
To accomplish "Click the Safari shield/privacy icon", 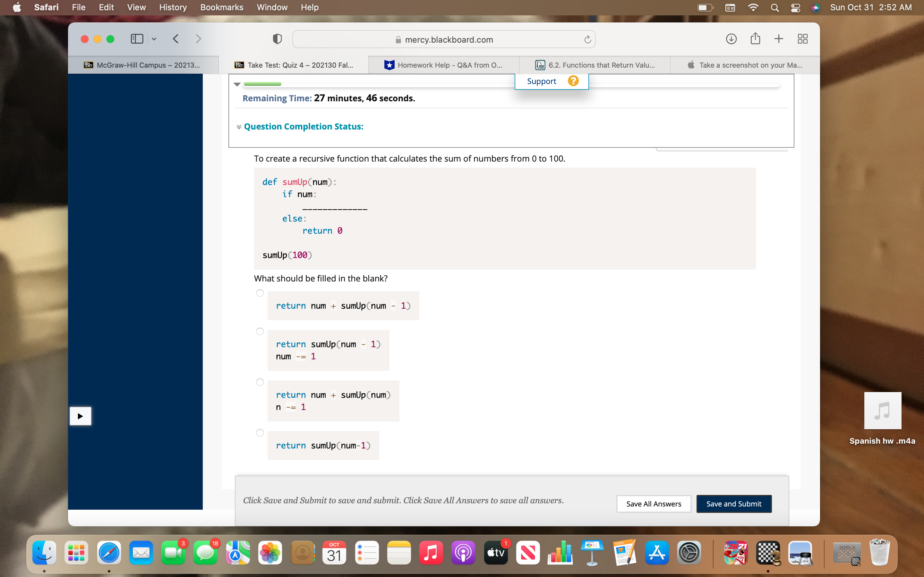I will 277,39.
